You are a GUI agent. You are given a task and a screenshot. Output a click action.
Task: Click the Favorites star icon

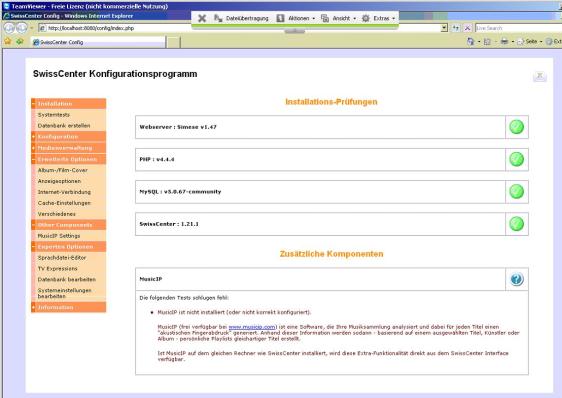pyautogui.click(x=8, y=42)
